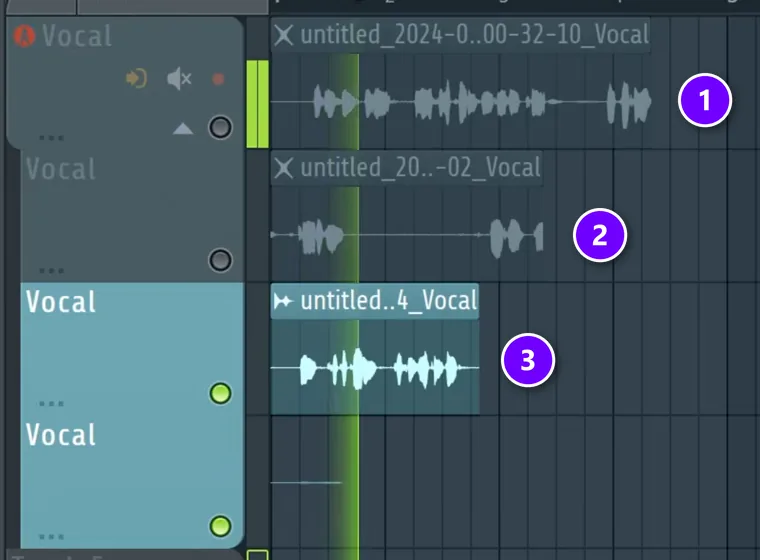Viewport: 760px width, 560px height.
Task: Arm recording with the red record dot
Action: 218,79
